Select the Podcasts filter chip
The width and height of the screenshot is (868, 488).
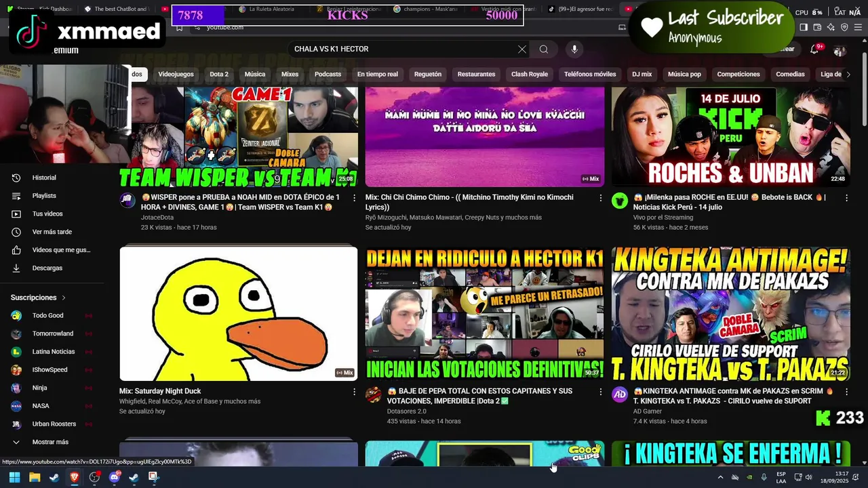pyautogui.click(x=328, y=75)
